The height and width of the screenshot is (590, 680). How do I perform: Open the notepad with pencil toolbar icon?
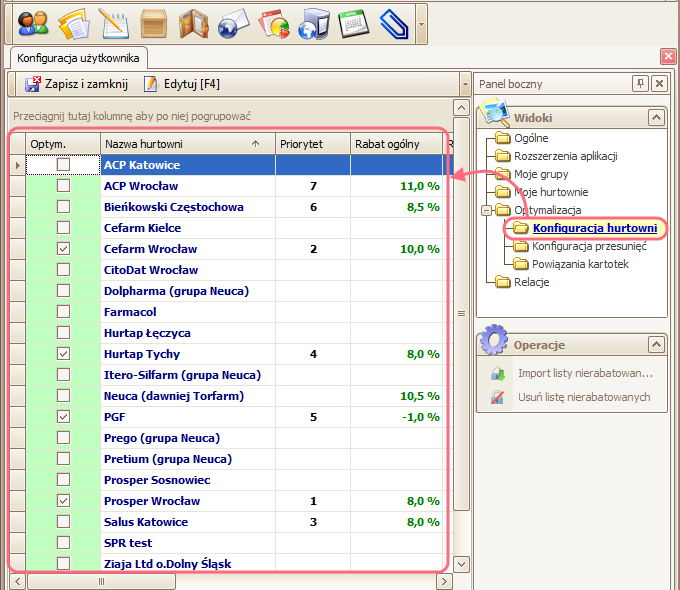tap(115, 21)
